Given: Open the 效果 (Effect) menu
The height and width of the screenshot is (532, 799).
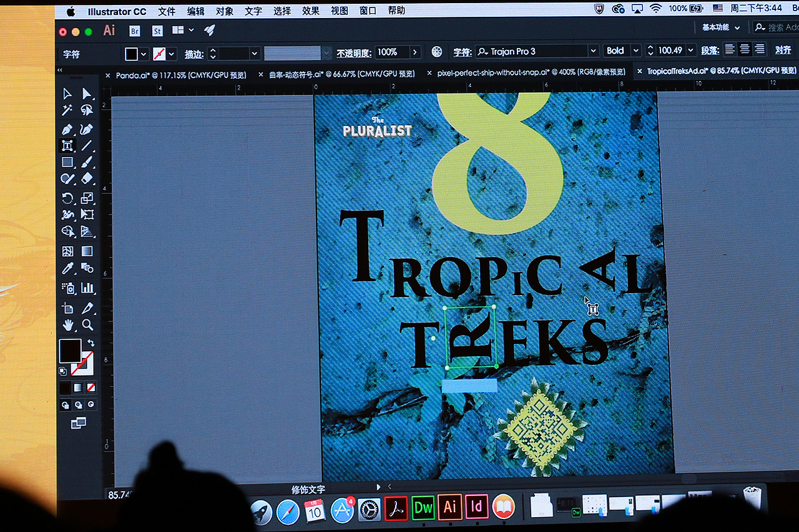Looking at the screenshot, I should click(x=311, y=11).
